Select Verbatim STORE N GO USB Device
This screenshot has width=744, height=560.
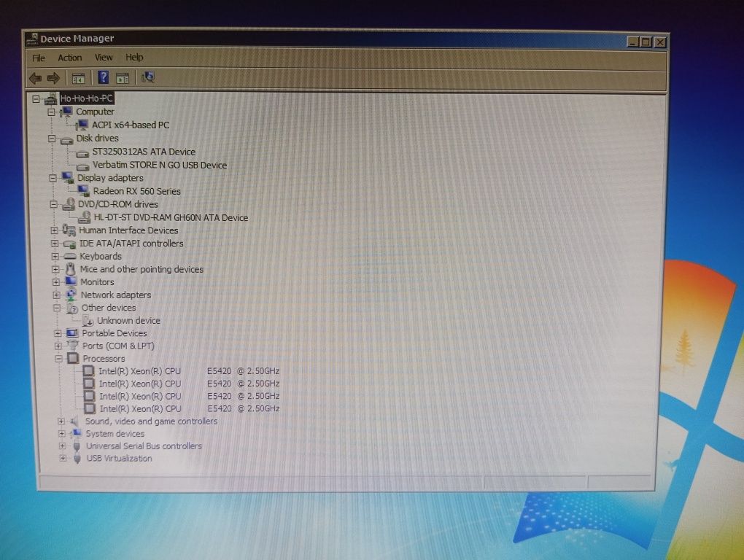click(160, 165)
